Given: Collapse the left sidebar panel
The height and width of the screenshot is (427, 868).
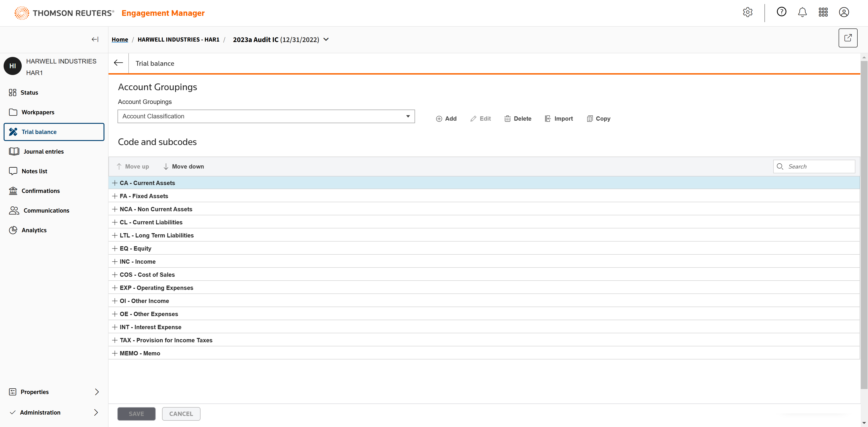Looking at the screenshot, I should 95,39.
